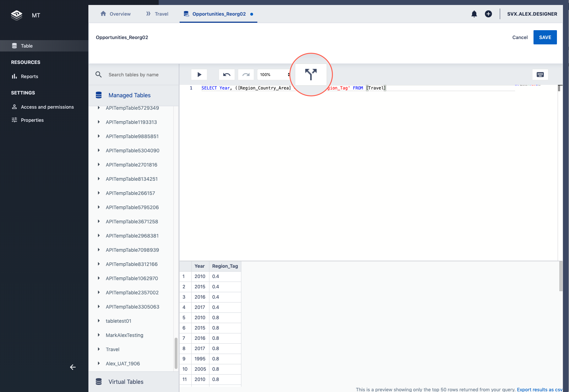Run the SQL query with play button
Screen dimensions: 569x392
point(199,75)
